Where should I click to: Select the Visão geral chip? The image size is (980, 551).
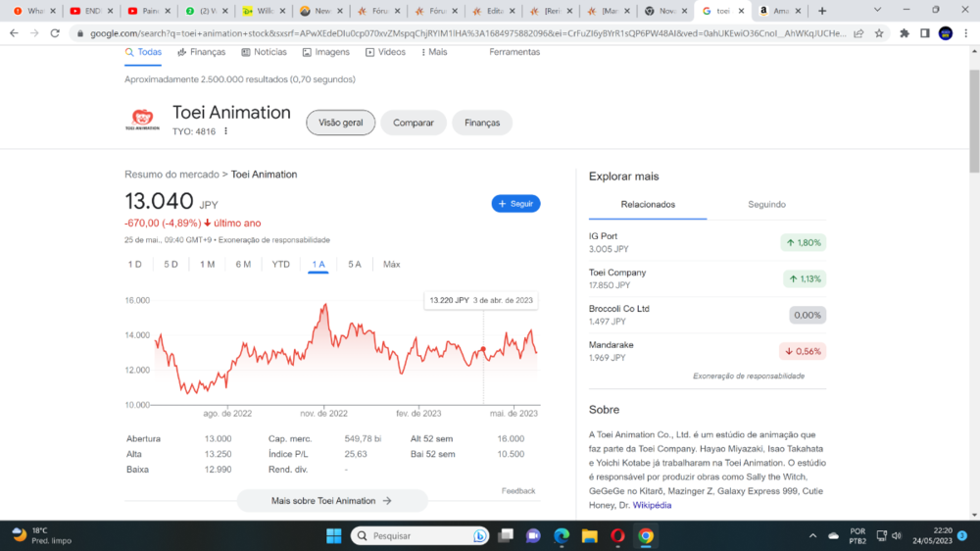tap(341, 123)
